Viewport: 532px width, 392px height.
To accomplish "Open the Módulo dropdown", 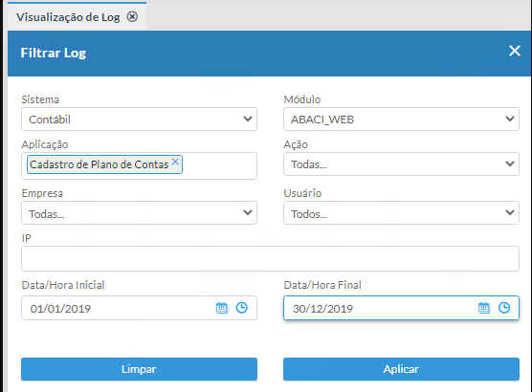I will 401,119.
